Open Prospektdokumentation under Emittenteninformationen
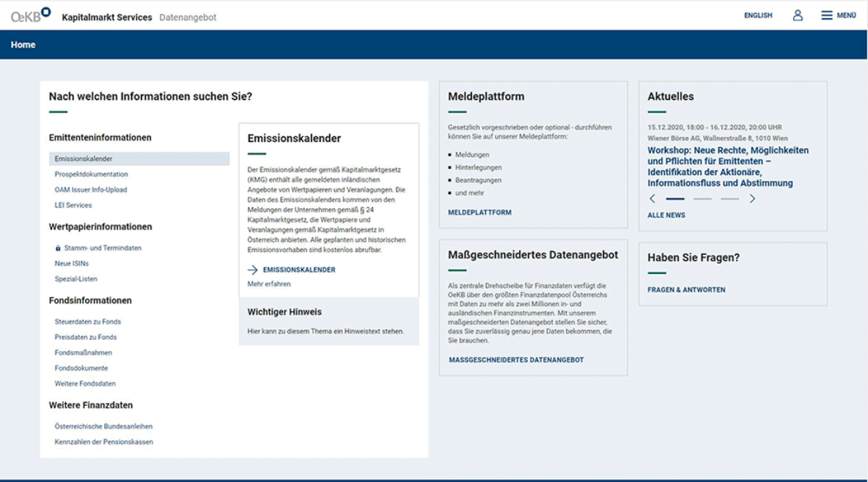 89,174
